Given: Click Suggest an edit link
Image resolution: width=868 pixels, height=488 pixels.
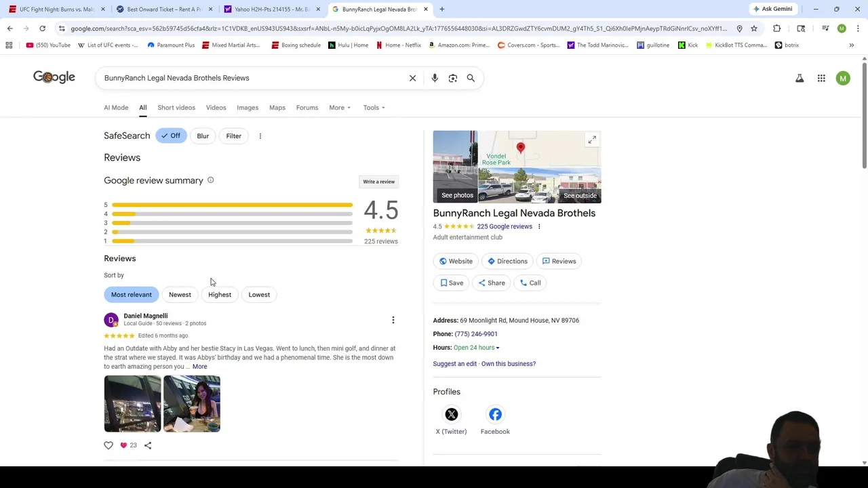Looking at the screenshot, I should (455, 364).
